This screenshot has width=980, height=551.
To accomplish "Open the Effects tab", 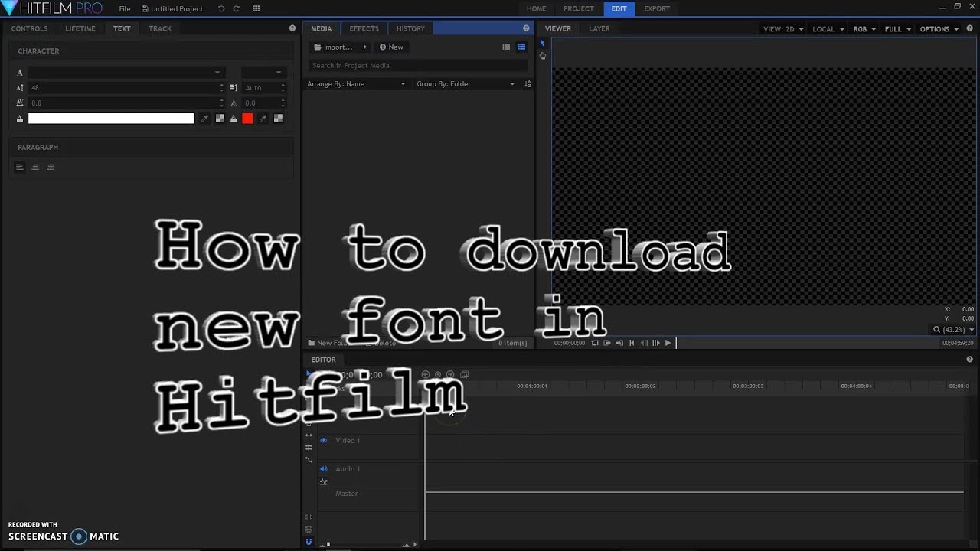I will coord(364,28).
